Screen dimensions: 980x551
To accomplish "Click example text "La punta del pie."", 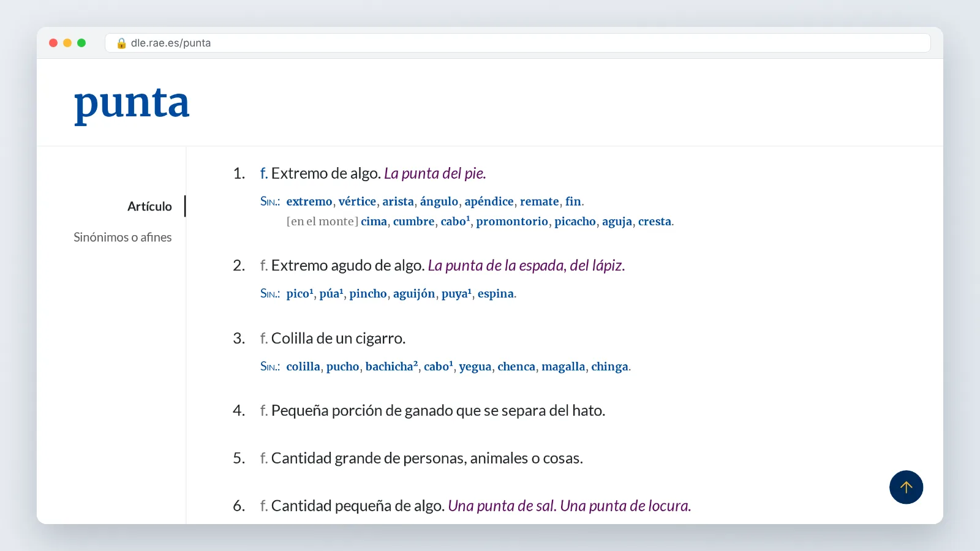I will pos(435,173).
